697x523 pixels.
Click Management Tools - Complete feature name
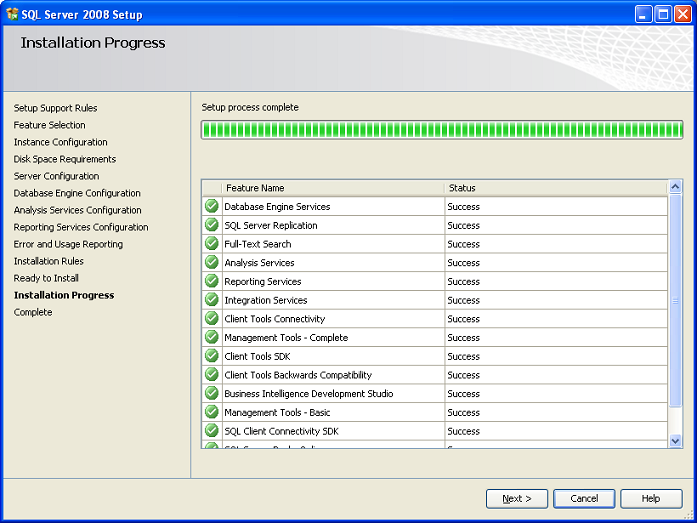(286, 338)
